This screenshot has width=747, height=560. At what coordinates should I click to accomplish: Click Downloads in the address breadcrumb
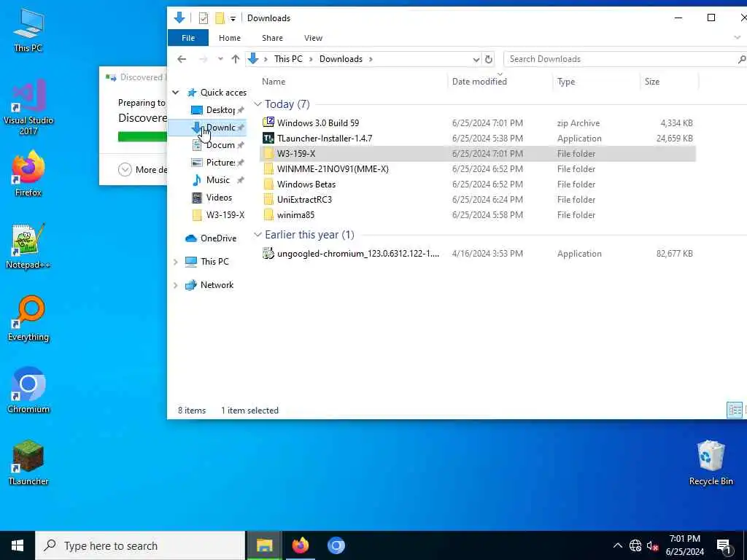(x=341, y=59)
